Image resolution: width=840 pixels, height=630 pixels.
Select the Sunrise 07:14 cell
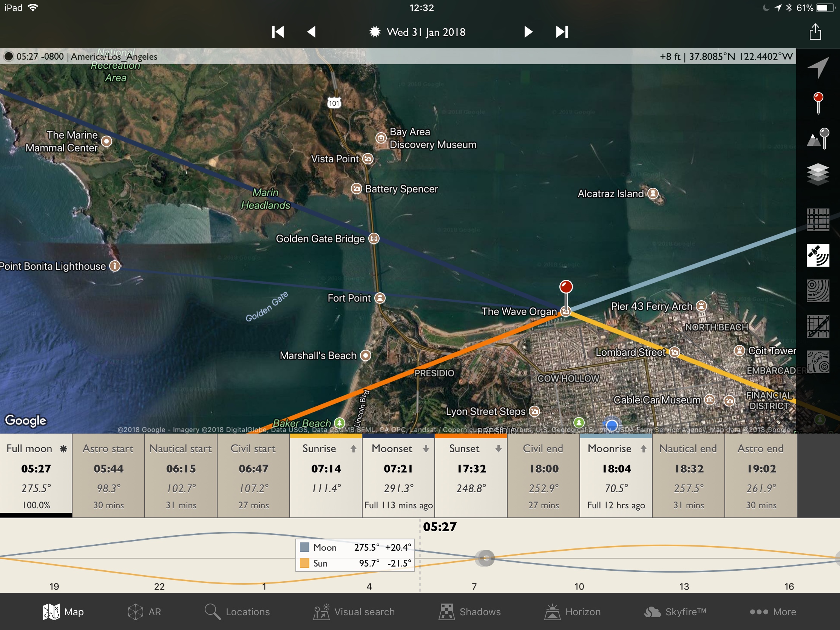[x=326, y=476]
